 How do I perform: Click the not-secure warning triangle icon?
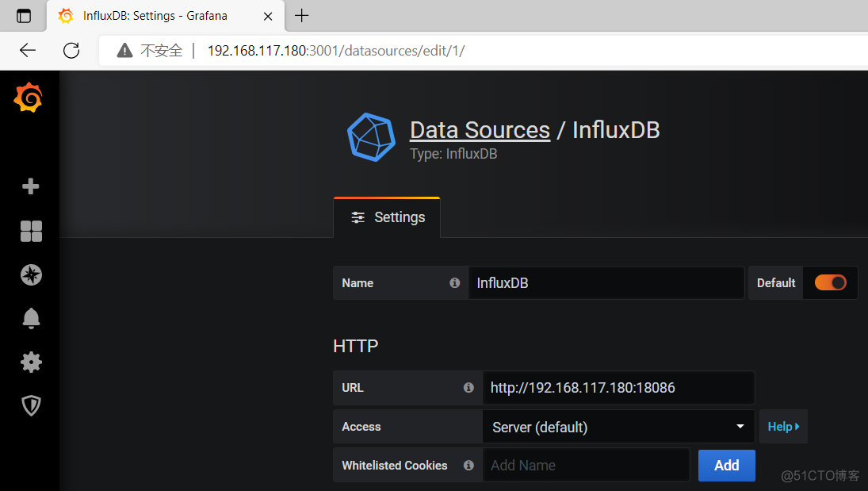[x=124, y=51]
